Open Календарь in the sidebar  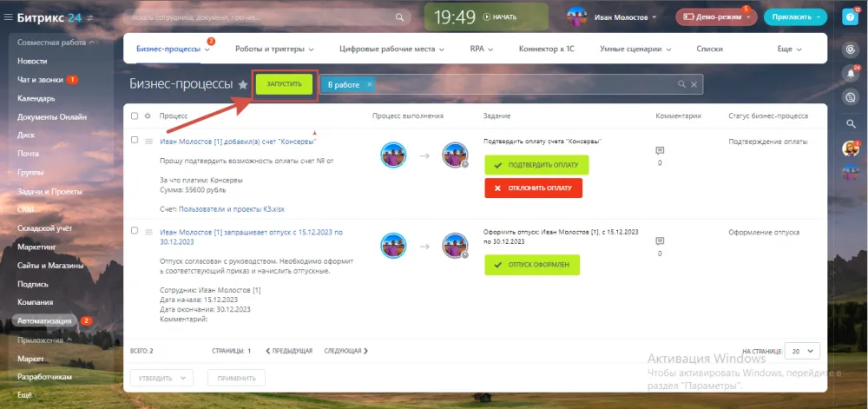(36, 98)
